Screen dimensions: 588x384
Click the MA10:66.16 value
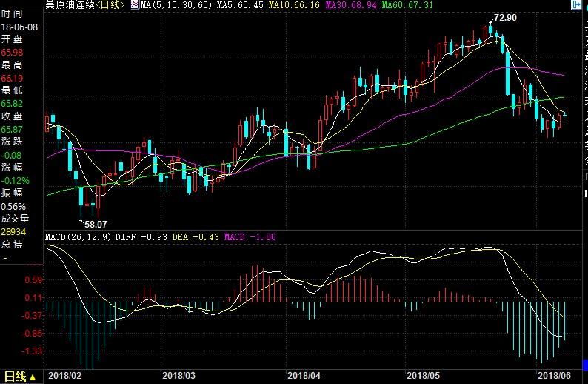click(294, 5)
